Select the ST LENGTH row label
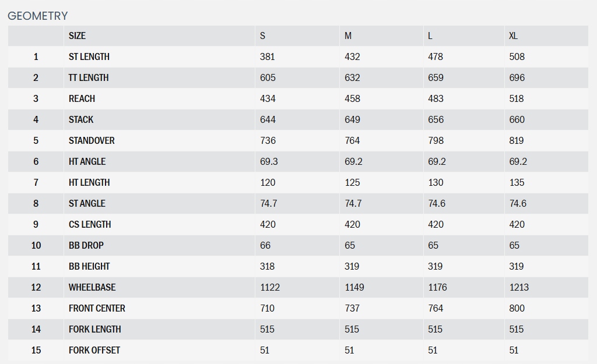Image resolution: width=597 pixels, height=364 pixels. coord(89,56)
